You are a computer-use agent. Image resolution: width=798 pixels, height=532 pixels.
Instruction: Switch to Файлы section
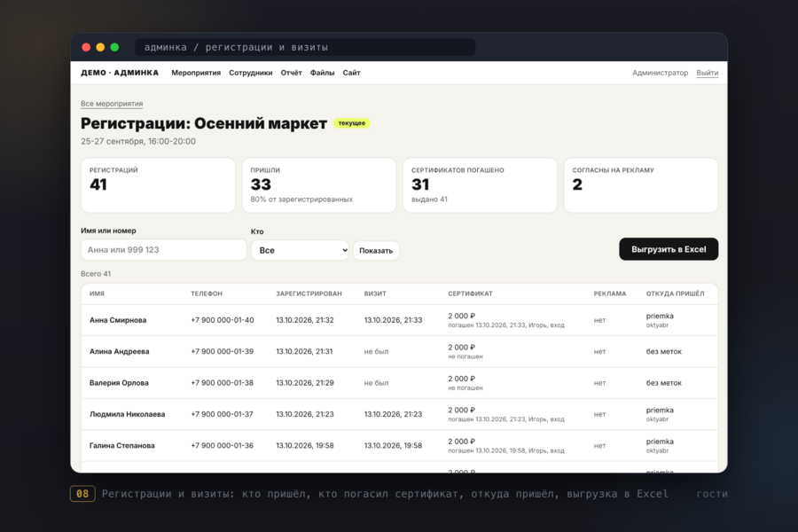click(x=322, y=73)
